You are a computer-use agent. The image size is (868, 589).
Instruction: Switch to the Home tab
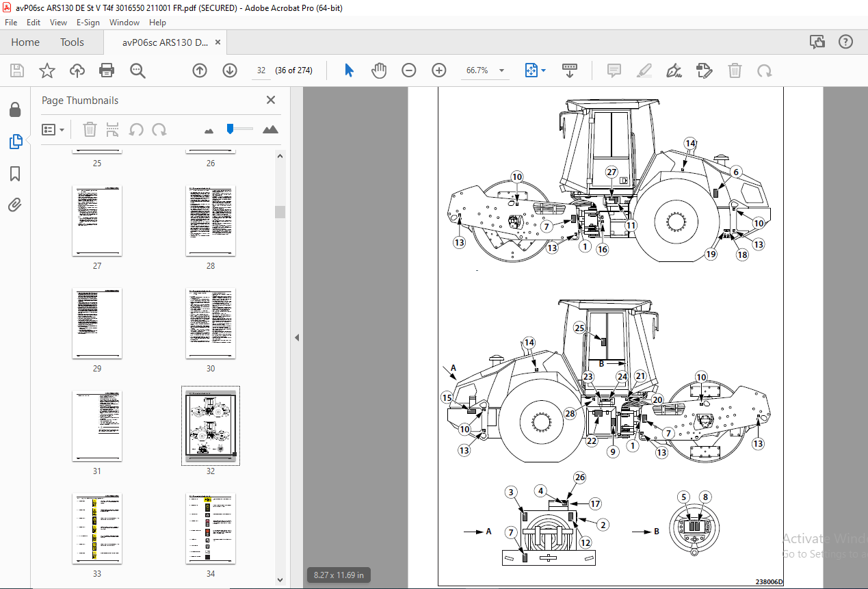click(25, 42)
